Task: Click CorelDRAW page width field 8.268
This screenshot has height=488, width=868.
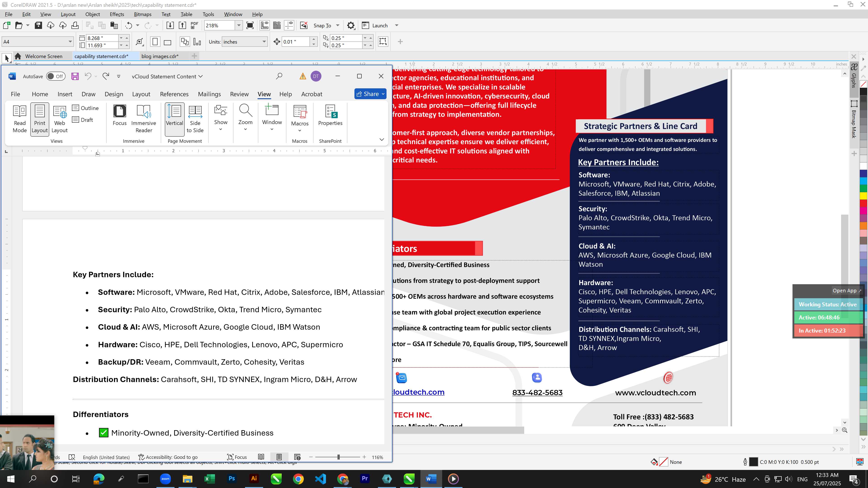Action: coord(102,38)
